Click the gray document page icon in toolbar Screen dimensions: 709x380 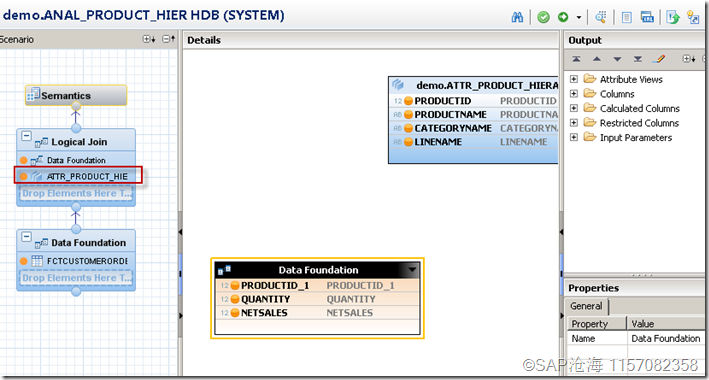click(x=627, y=17)
